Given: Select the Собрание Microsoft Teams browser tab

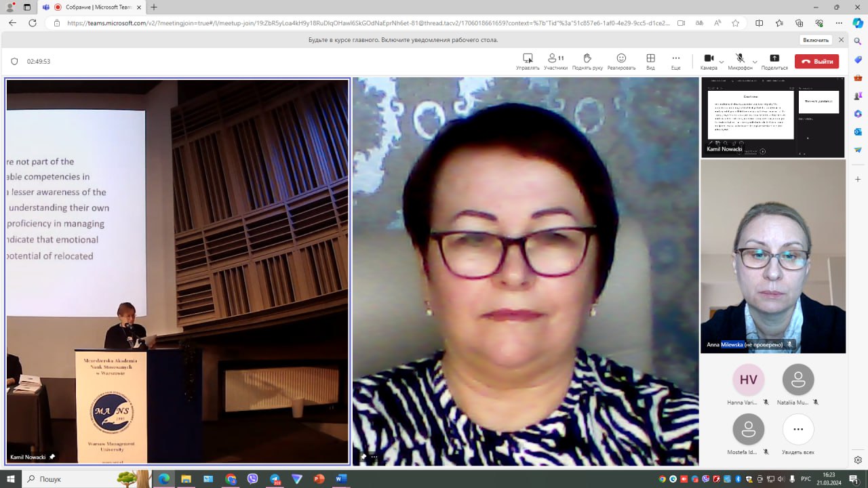Looking at the screenshot, I should [x=95, y=7].
